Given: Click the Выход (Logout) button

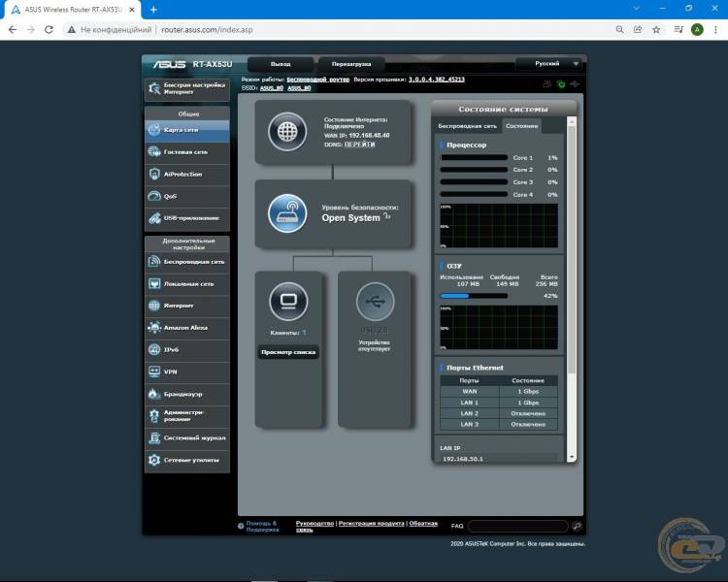Looking at the screenshot, I should [x=281, y=64].
